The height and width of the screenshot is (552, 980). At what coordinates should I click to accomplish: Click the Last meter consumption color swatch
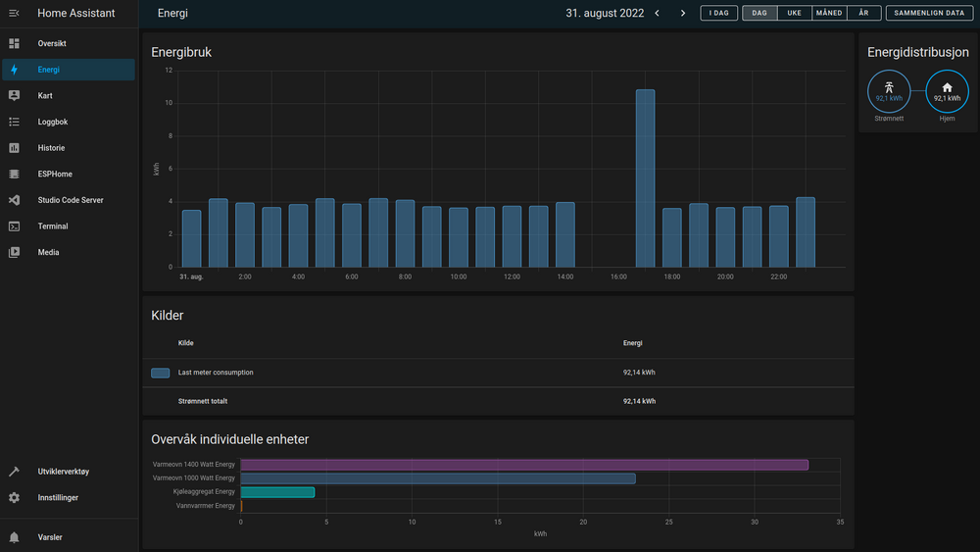pos(161,374)
